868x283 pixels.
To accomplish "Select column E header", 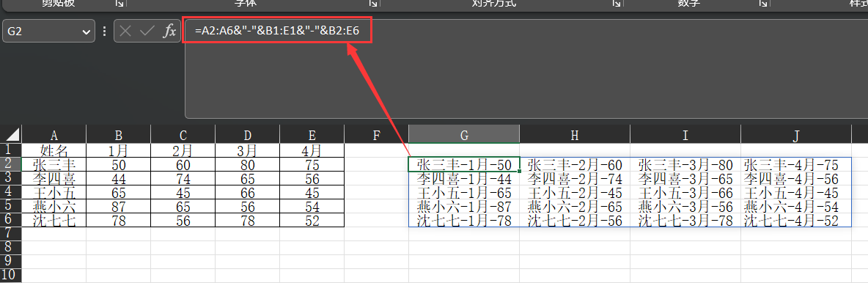I will [x=312, y=135].
